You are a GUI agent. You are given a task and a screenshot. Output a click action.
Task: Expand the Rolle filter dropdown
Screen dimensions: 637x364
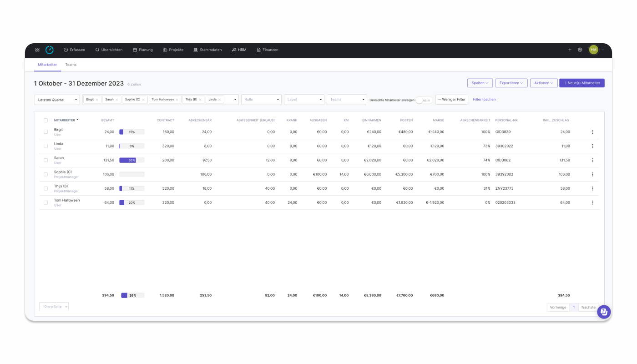point(262,100)
